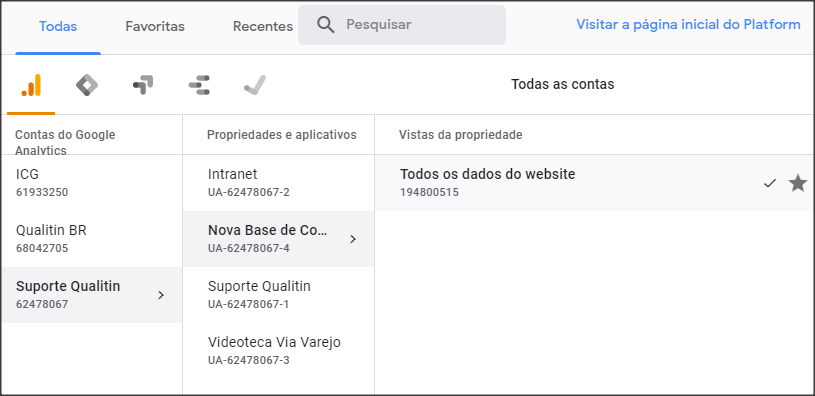815x396 pixels.
Task: Click the Pesquisar search field
Action: tap(402, 25)
